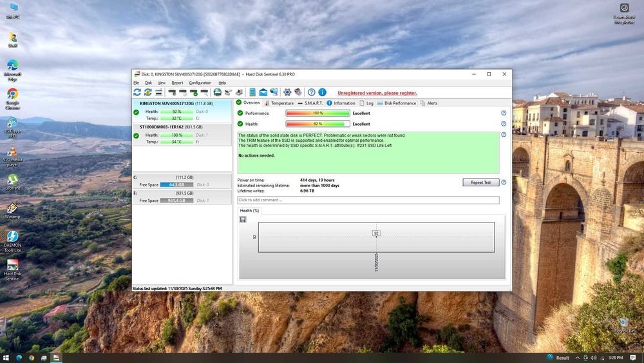The width and height of the screenshot is (644, 363).
Task: Switch to the Disk Performance tab
Action: tap(396, 103)
